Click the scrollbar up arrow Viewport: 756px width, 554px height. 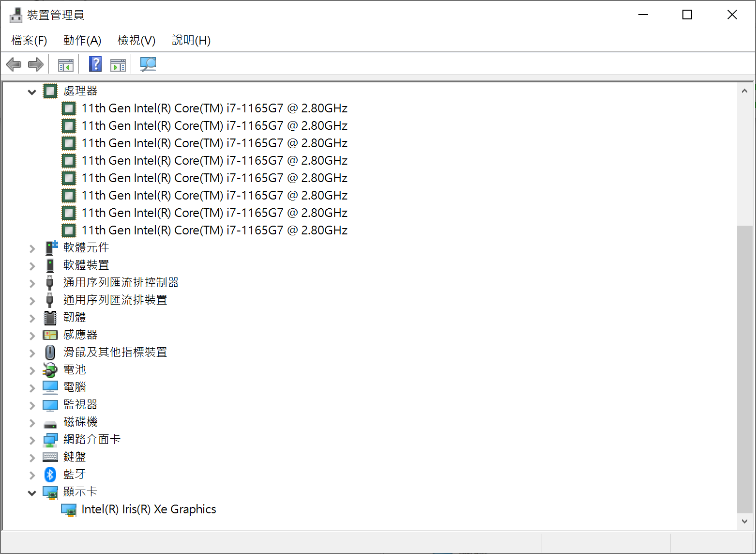click(x=744, y=91)
